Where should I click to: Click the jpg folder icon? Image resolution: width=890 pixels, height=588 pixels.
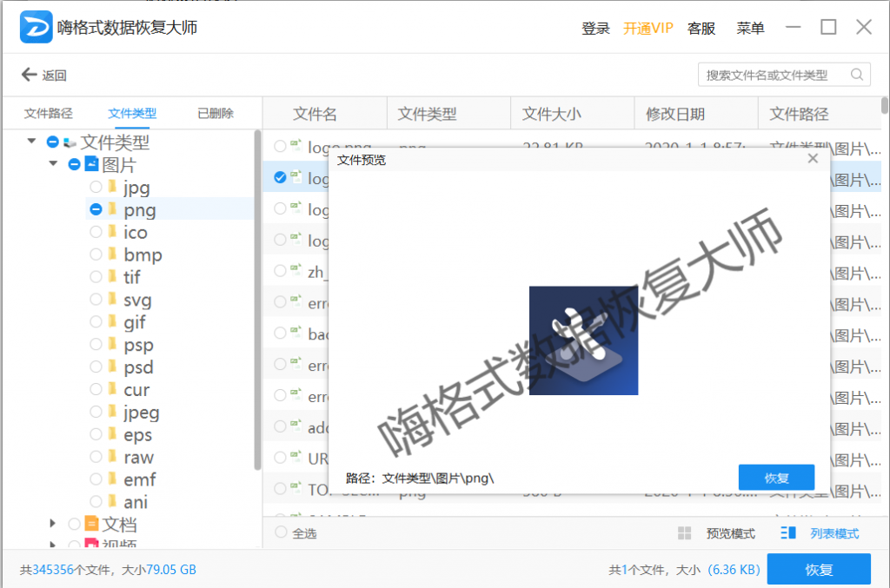tap(112, 187)
